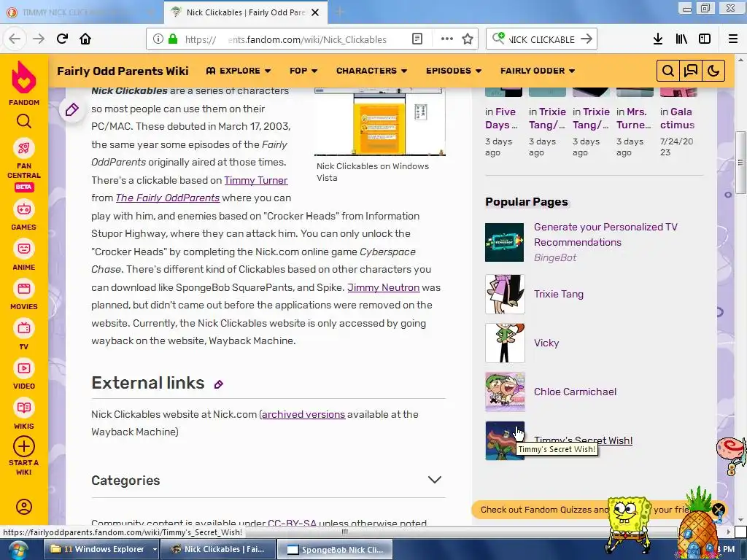This screenshot has width=747, height=560.
Task: Open the Windows Start button
Action: (18, 550)
